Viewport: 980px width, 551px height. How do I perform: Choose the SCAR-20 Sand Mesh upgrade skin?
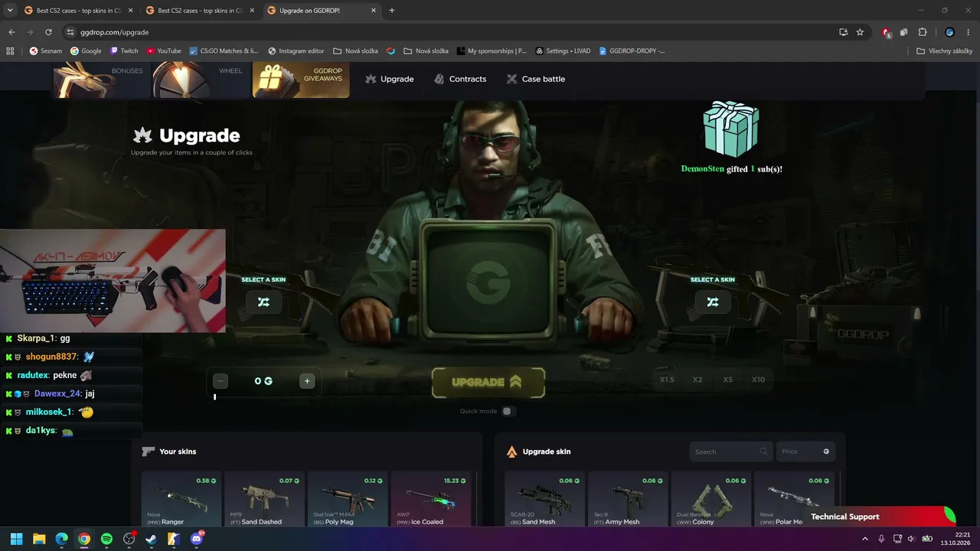tap(544, 499)
